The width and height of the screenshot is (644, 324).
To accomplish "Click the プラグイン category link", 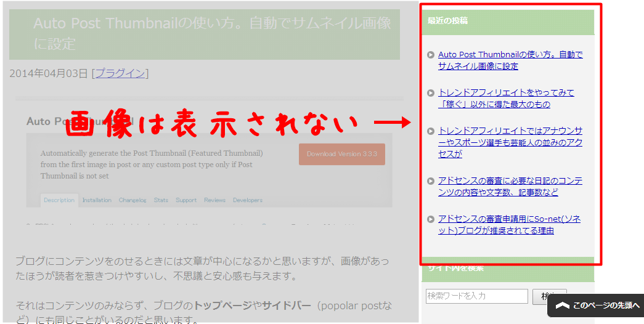I will click(120, 73).
